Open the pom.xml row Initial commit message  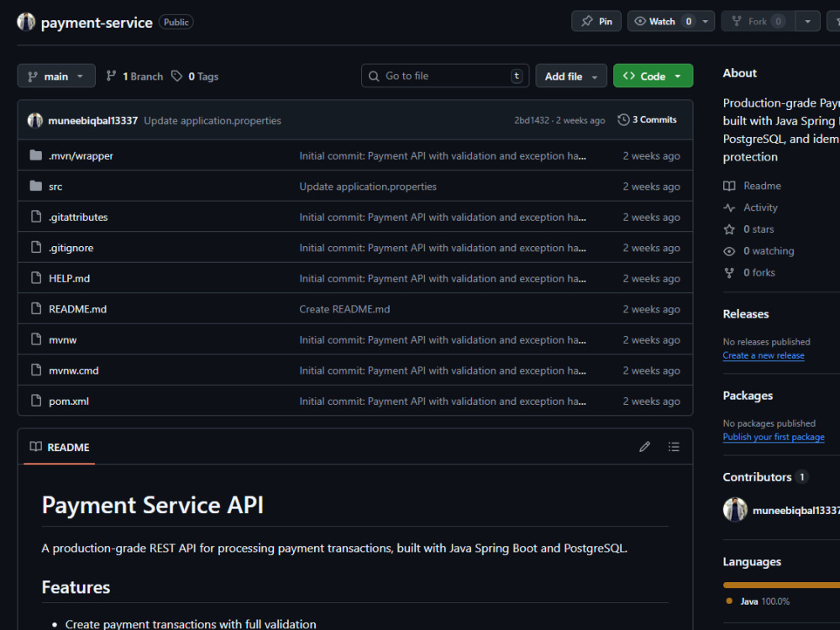443,402
